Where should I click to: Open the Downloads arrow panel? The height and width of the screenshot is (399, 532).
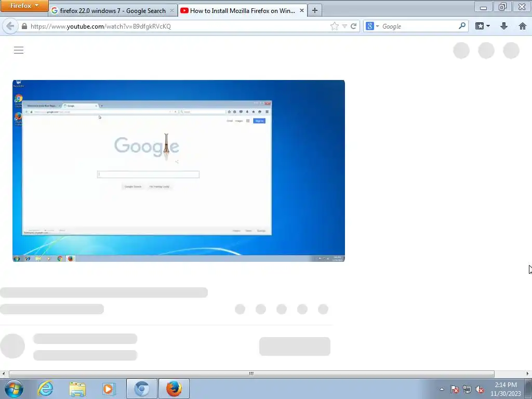504,26
